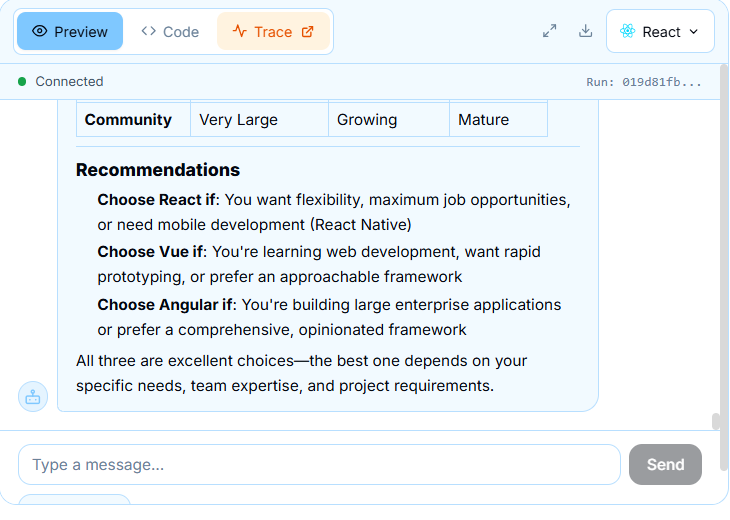Click the angle brackets icon on Code
Image resolution: width=730 pixels, height=520 pixels.
[x=149, y=31]
